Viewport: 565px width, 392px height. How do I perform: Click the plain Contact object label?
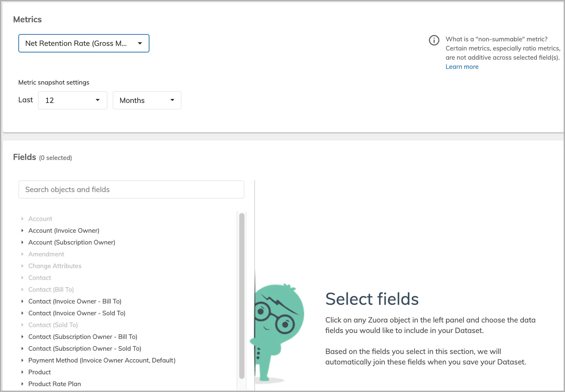[40, 278]
